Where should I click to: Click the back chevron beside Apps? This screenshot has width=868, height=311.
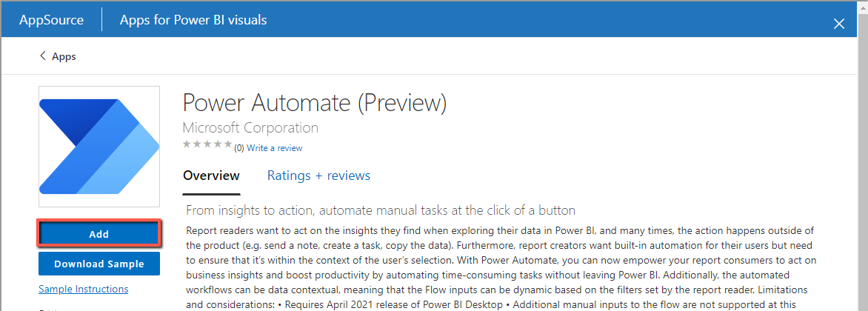43,56
